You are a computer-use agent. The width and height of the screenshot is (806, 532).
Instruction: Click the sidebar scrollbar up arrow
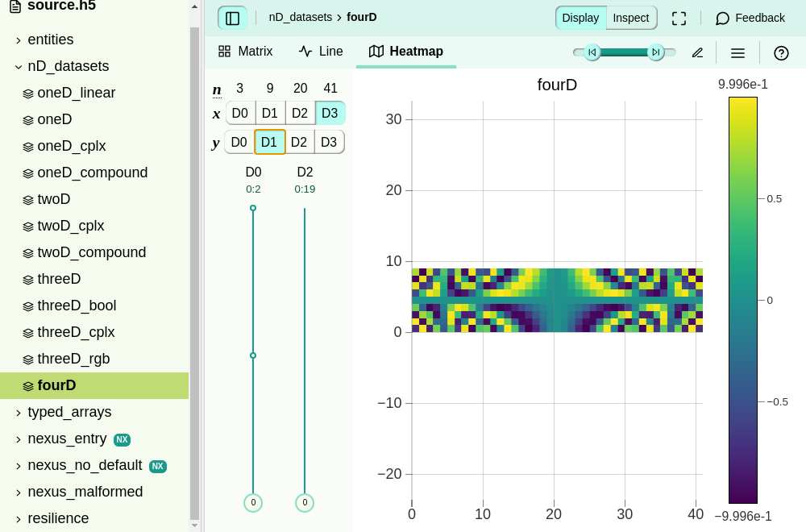pos(194,6)
